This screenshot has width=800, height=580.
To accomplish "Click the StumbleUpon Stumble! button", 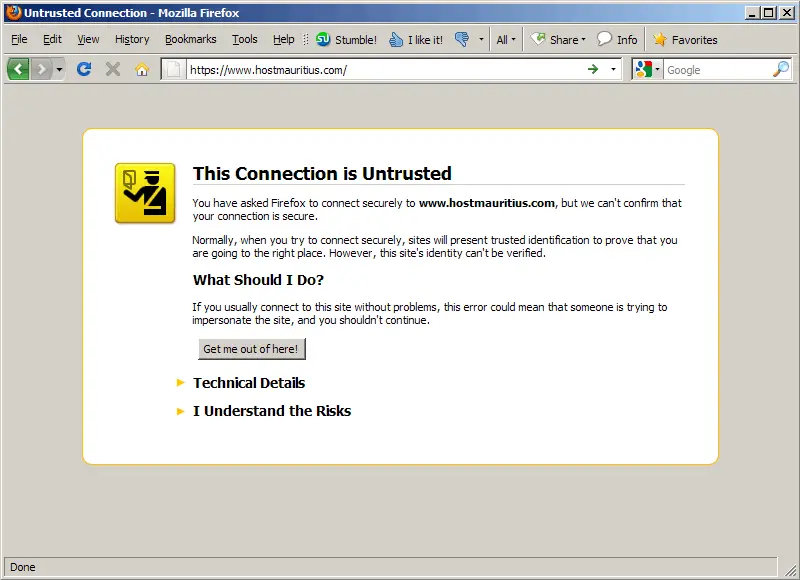I will (x=346, y=39).
